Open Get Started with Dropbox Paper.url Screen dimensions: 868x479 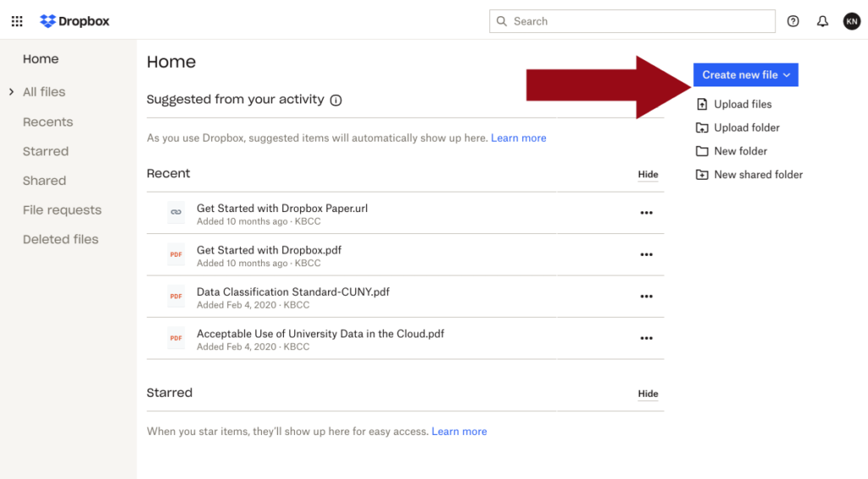281,209
